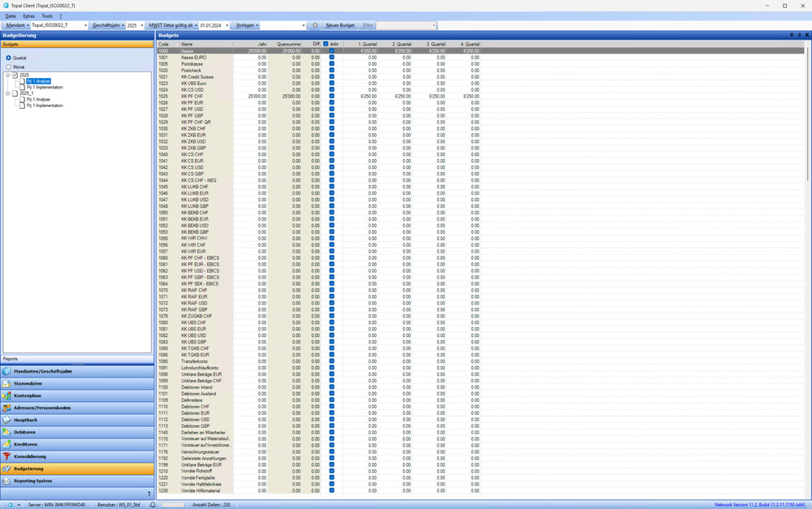Uncheck the auto checkbox in the column header

point(326,44)
